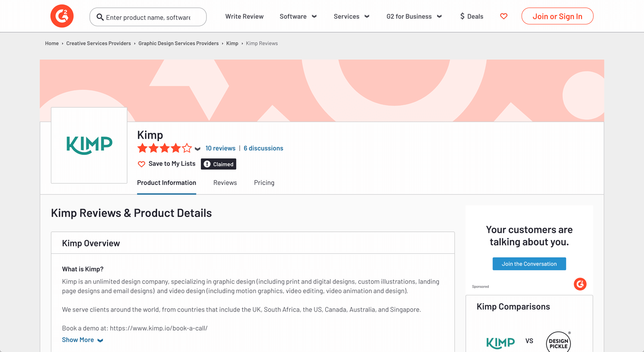Open the Write Review page
This screenshot has height=352, width=644.
244,16
